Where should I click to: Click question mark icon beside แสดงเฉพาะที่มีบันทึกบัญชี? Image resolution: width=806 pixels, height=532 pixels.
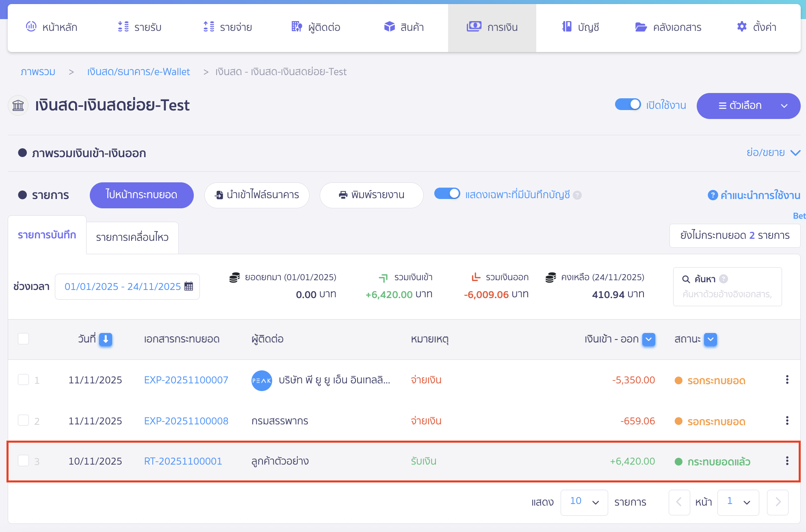pyautogui.click(x=577, y=195)
